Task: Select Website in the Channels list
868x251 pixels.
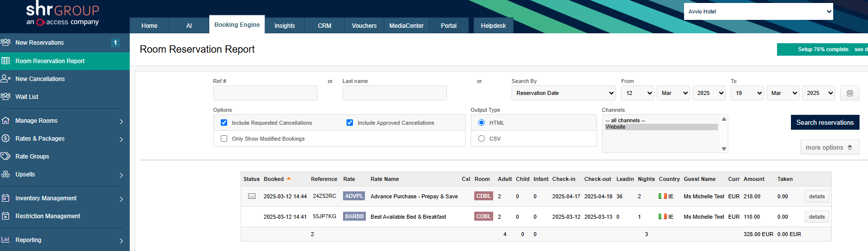Action: point(661,127)
